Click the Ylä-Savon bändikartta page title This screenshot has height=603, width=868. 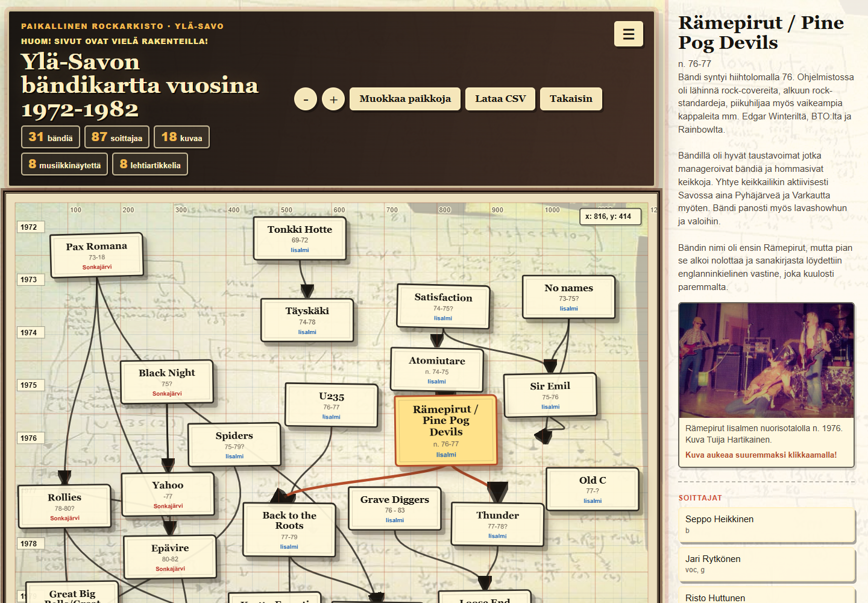(140, 86)
